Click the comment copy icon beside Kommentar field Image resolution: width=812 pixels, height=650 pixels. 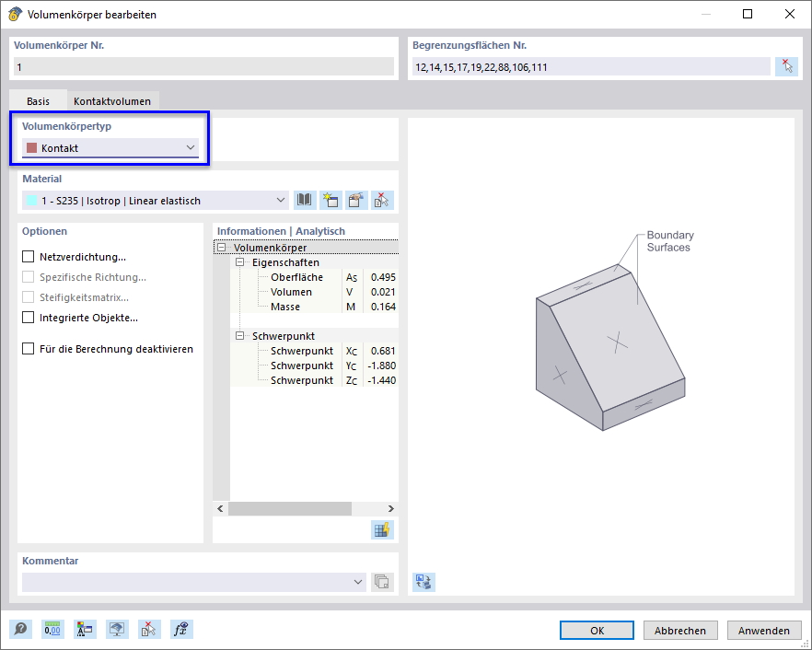click(x=382, y=582)
